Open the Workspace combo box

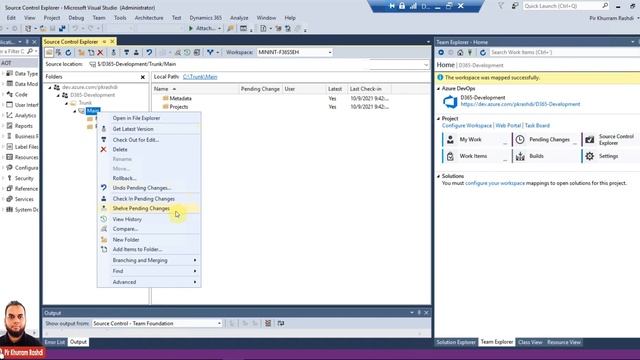[x=294, y=52]
